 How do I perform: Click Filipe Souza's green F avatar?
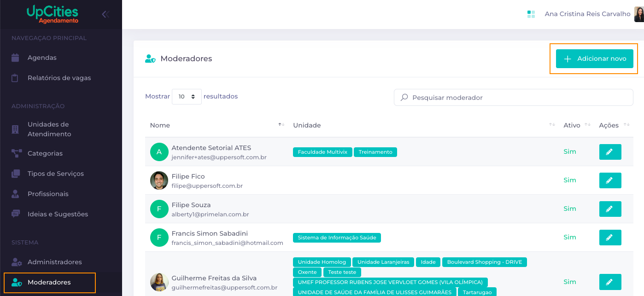[159, 209]
